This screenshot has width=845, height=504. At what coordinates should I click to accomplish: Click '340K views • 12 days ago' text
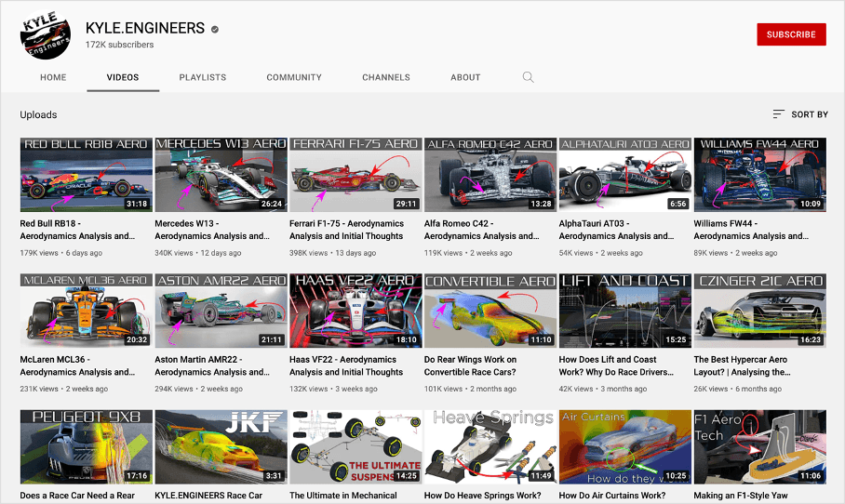pyautogui.click(x=198, y=253)
